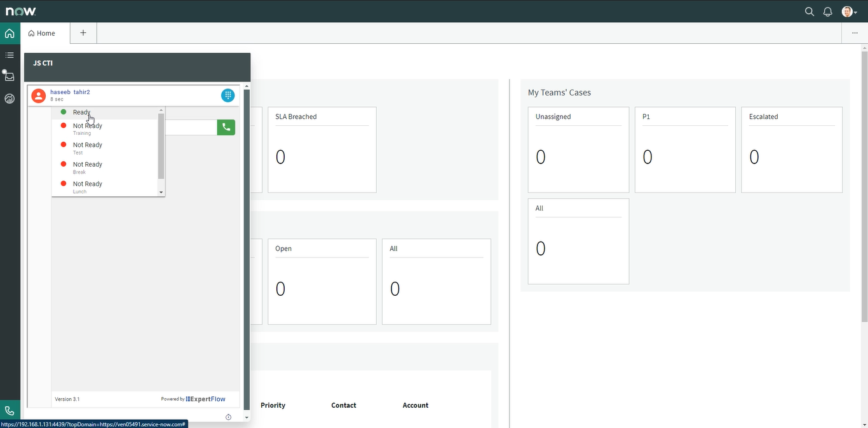The height and width of the screenshot is (428, 868).
Task: Open the Inbox icon in the sidebar
Action: pyautogui.click(x=10, y=77)
